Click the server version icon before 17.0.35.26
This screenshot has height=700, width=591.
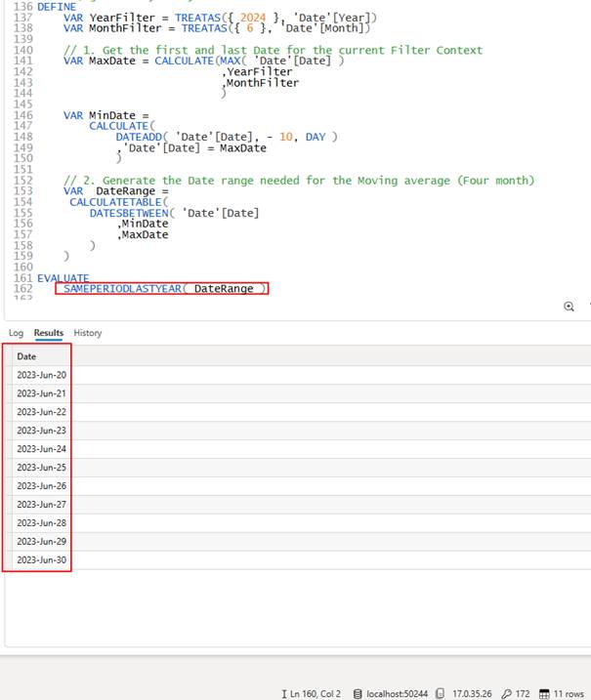point(443,694)
